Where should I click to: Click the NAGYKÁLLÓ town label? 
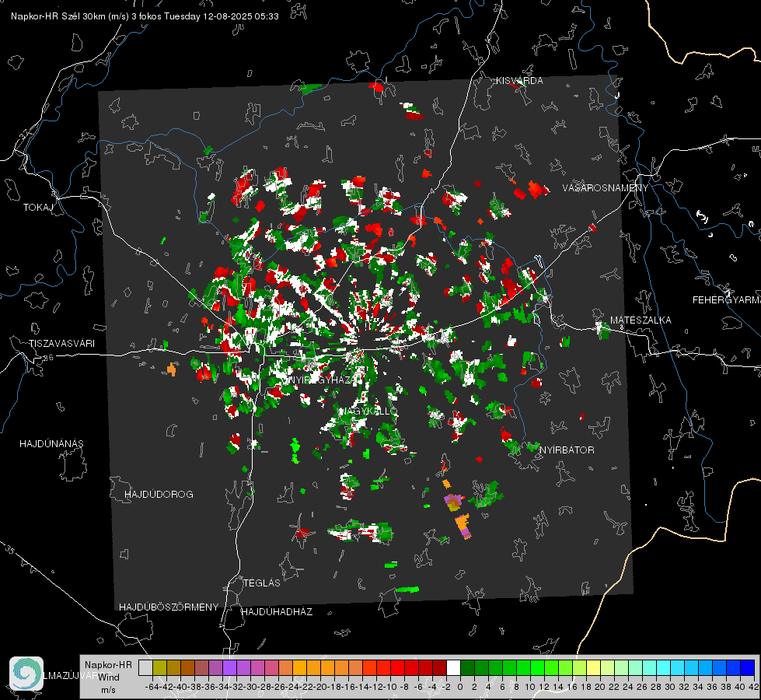point(368,411)
